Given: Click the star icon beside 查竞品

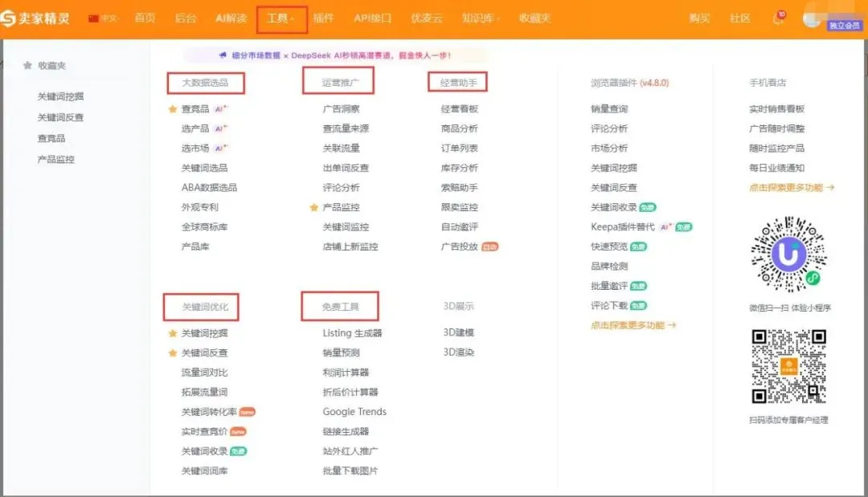Looking at the screenshot, I should point(172,109).
